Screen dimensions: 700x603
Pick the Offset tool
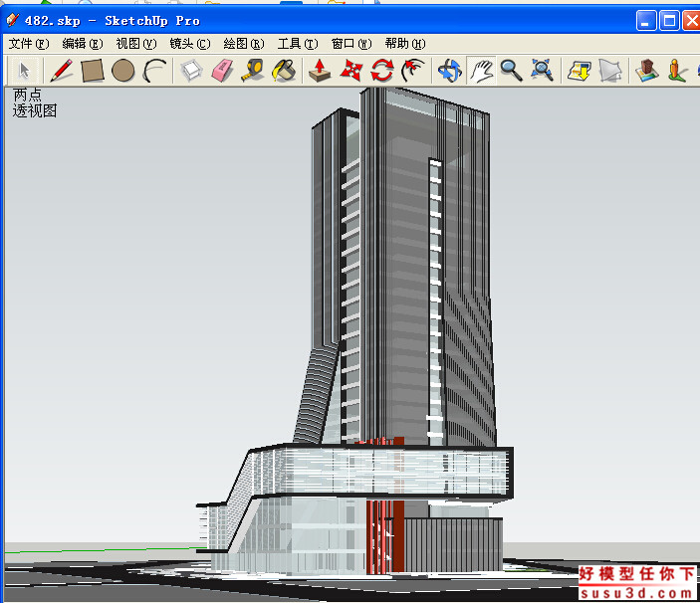click(413, 71)
